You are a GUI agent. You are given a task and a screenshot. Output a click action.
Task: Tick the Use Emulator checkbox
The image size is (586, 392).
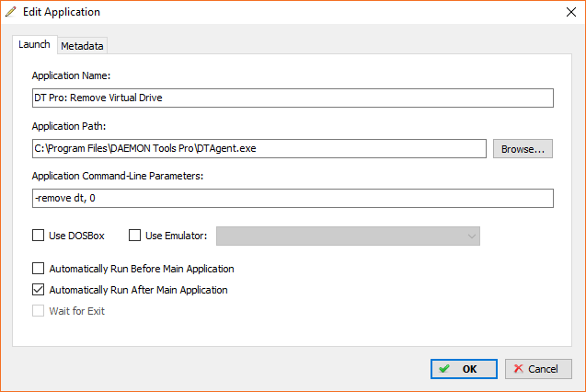click(134, 236)
